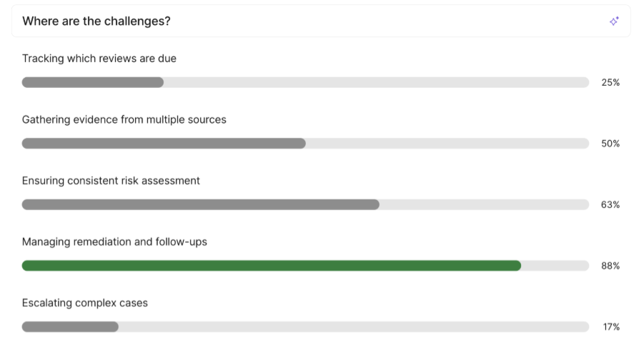Select 'Ensuring consistent risk assessment' label
The width and height of the screenshot is (644, 343).
click(111, 181)
